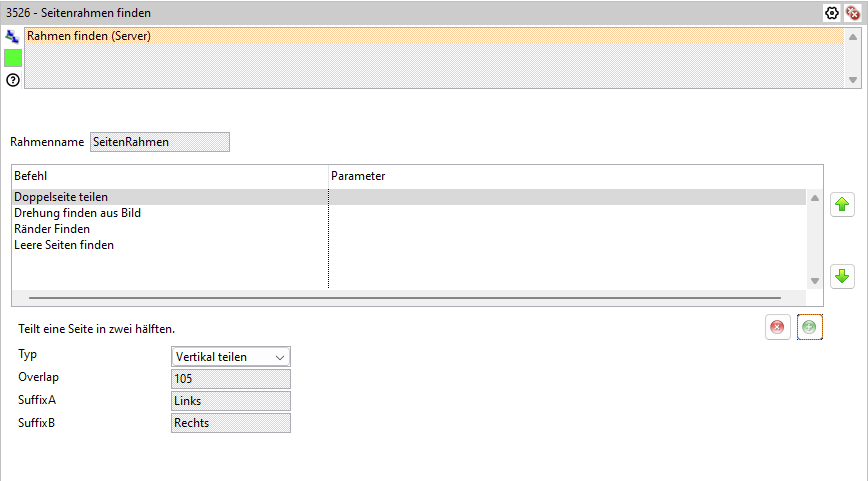Move command down with green arrow

(842, 276)
